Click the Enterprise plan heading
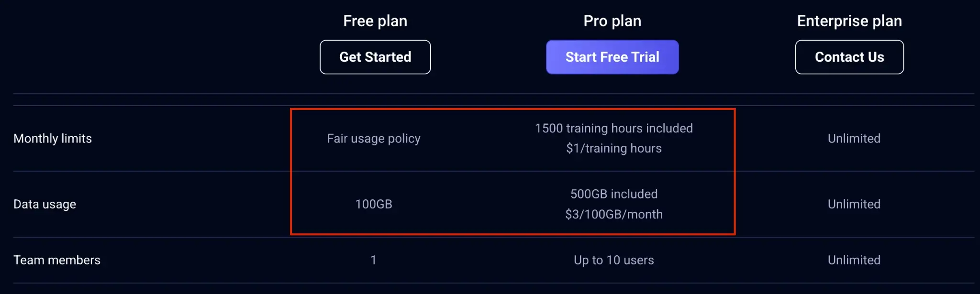This screenshot has height=294, width=980. (x=849, y=21)
